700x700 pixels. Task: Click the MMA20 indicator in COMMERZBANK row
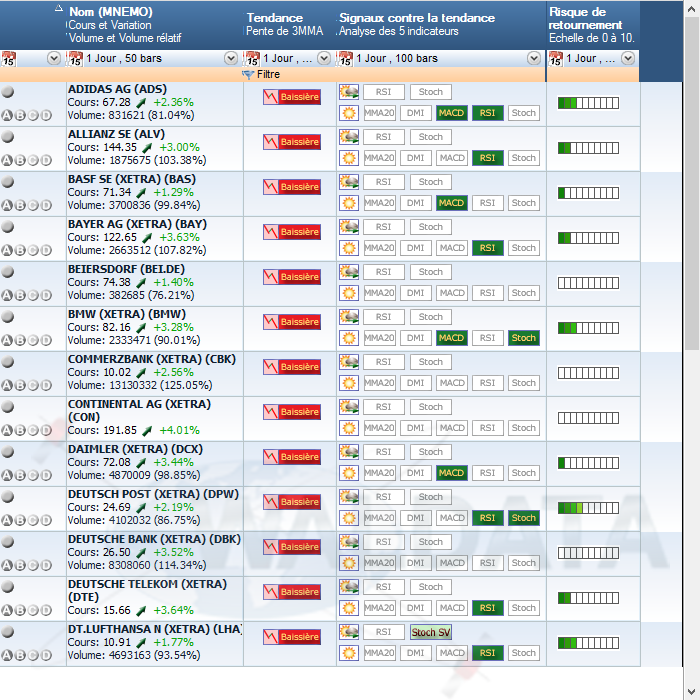379,383
